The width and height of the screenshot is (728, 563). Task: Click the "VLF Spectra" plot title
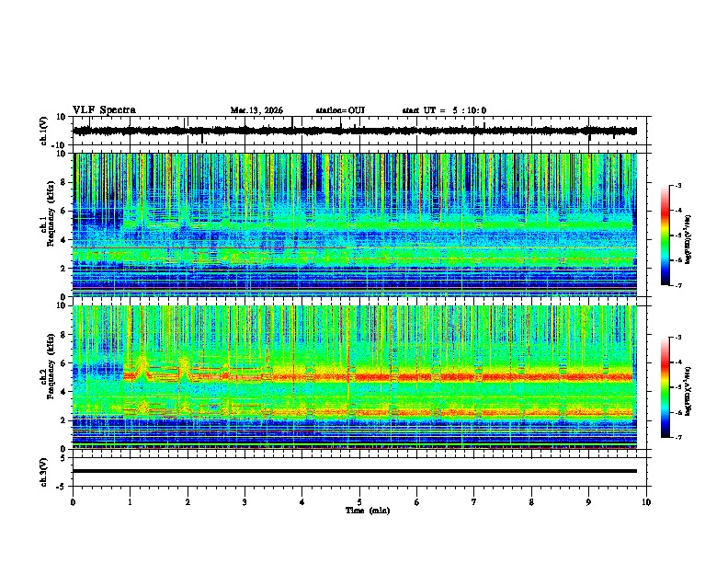click(104, 110)
